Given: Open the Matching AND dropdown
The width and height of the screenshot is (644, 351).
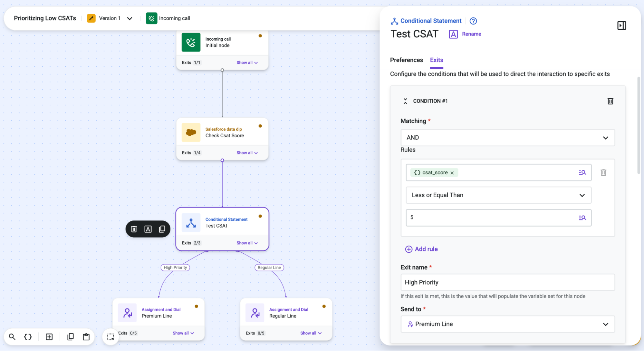Looking at the screenshot, I should (508, 138).
